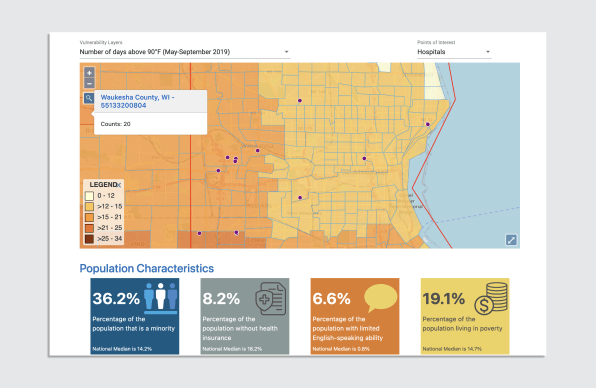Open the map search magnifier tool
The width and height of the screenshot is (596, 388).
point(89,98)
